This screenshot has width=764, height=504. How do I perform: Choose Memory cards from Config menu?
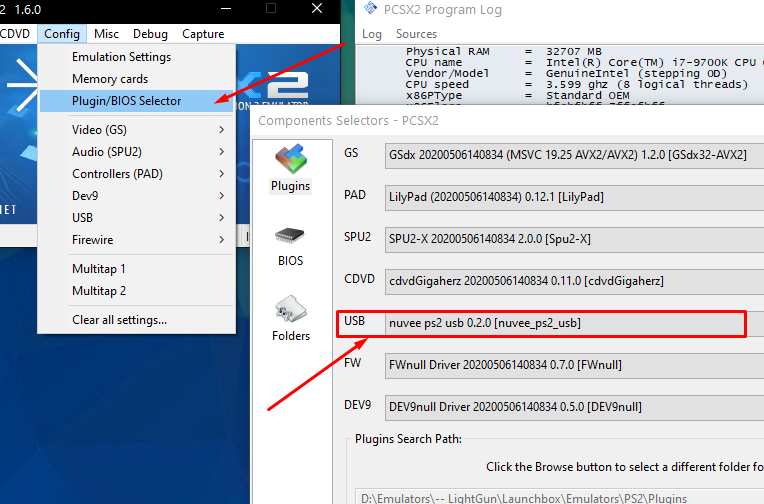click(136, 79)
